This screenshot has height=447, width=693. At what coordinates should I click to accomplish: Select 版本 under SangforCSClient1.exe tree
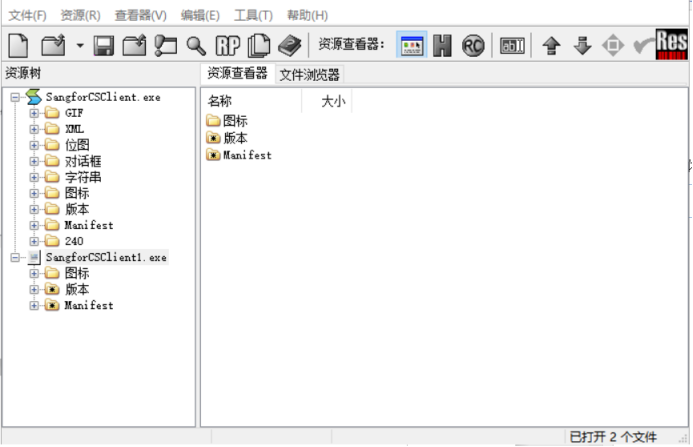click(77, 289)
